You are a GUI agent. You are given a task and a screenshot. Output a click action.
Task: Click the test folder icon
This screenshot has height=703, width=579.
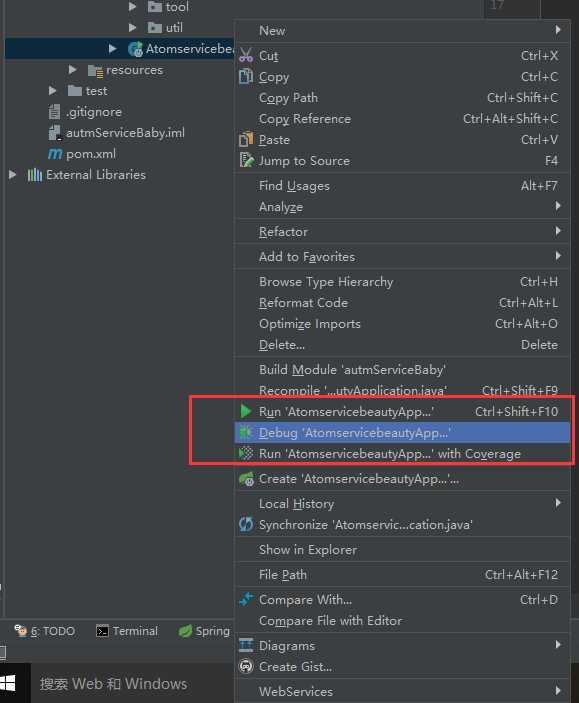[x=74, y=91]
